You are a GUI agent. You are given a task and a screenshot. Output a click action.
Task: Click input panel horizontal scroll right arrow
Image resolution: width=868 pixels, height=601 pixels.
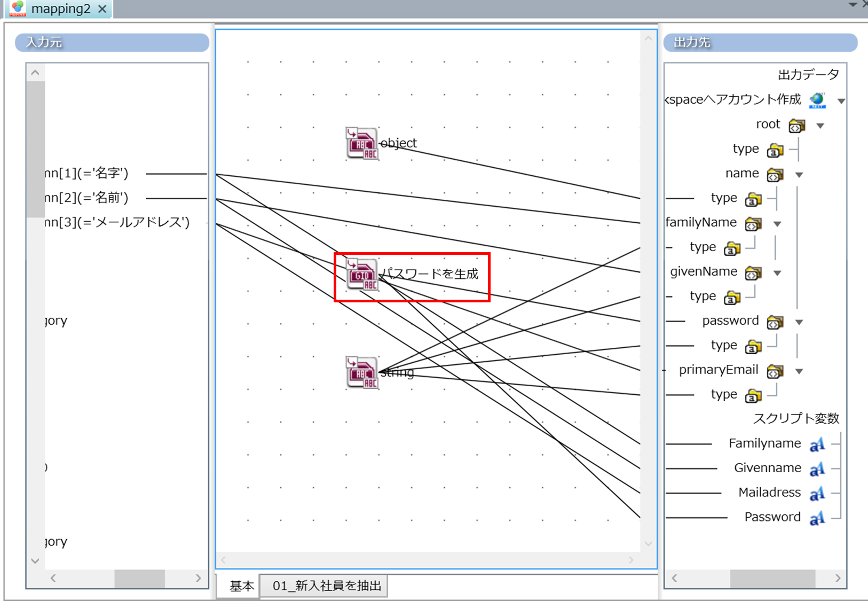coord(198,578)
